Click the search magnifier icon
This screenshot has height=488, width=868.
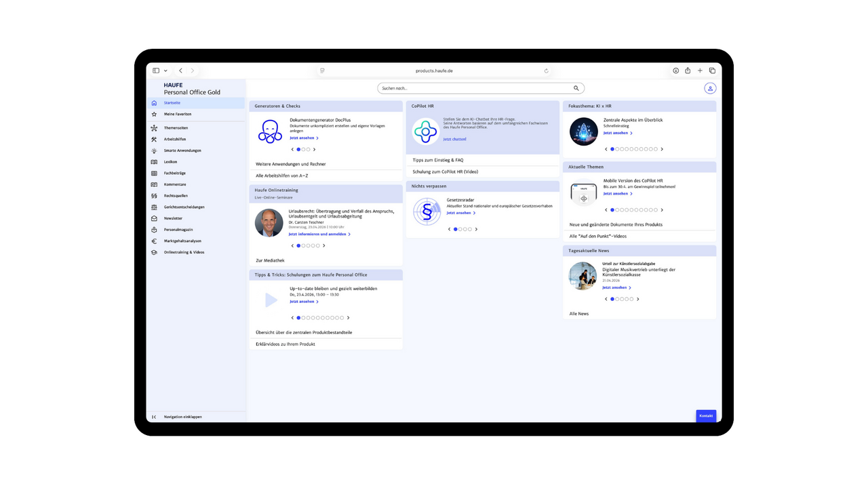(576, 88)
